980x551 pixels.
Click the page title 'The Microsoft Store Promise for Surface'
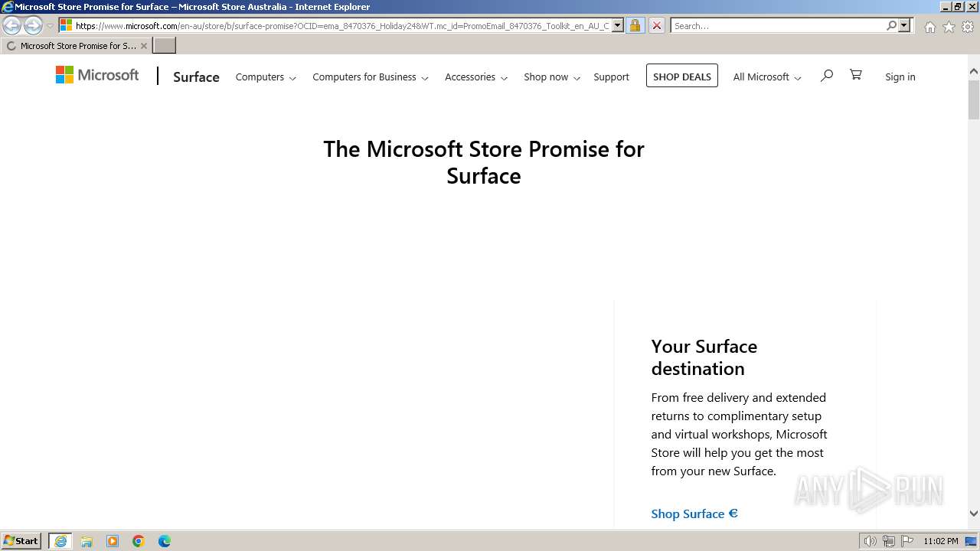(x=484, y=162)
